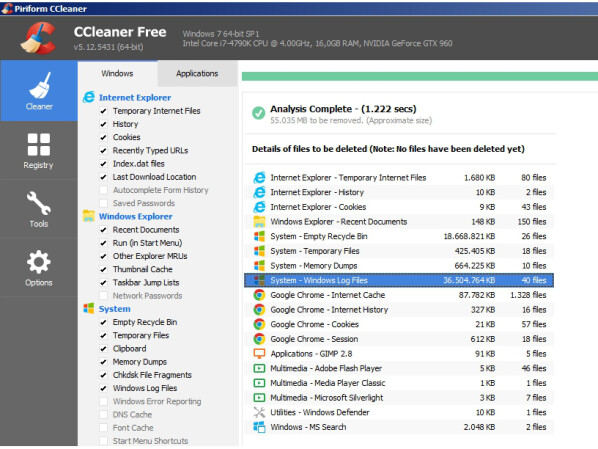Uncheck Recently Typed URLs checkbox
The image size is (598, 449).
(103, 151)
